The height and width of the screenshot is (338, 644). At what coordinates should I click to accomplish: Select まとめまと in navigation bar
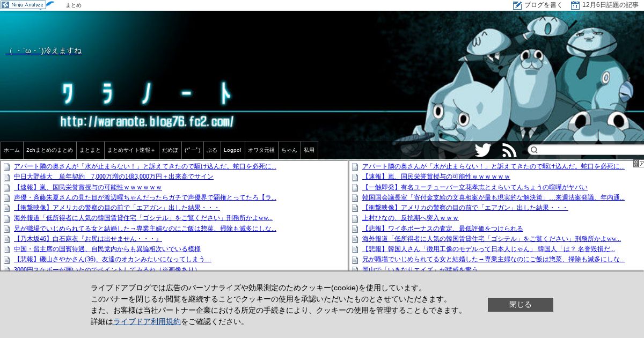tap(90, 150)
